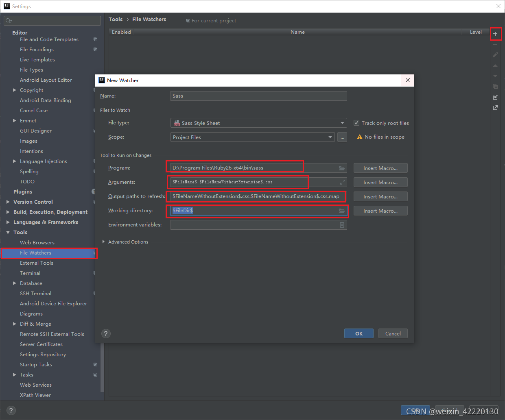Open Settings help icon at bottom left
The height and width of the screenshot is (420, 505).
point(11,410)
